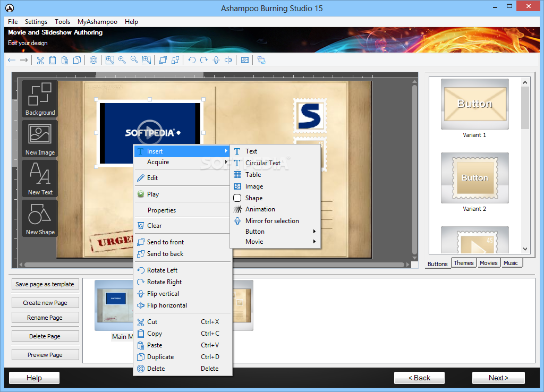Click the Rotate Right toolbar icon
The image size is (544, 392).
pos(204,61)
